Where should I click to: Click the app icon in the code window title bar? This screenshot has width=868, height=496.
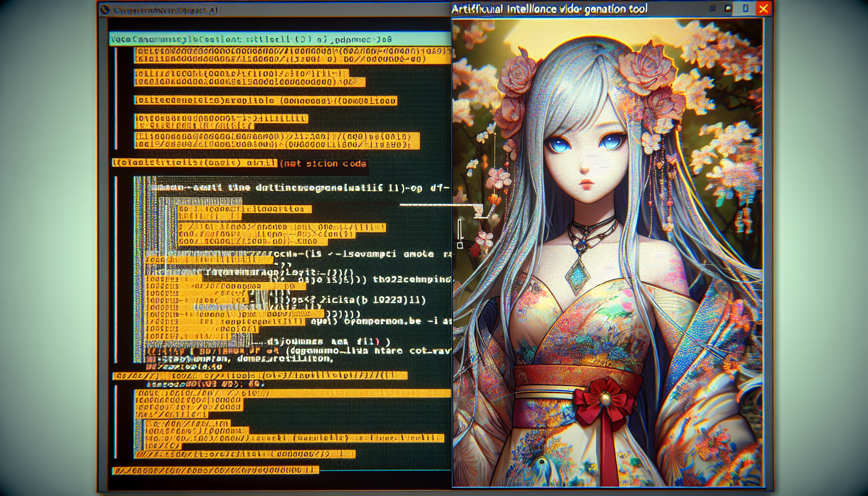coord(105,10)
